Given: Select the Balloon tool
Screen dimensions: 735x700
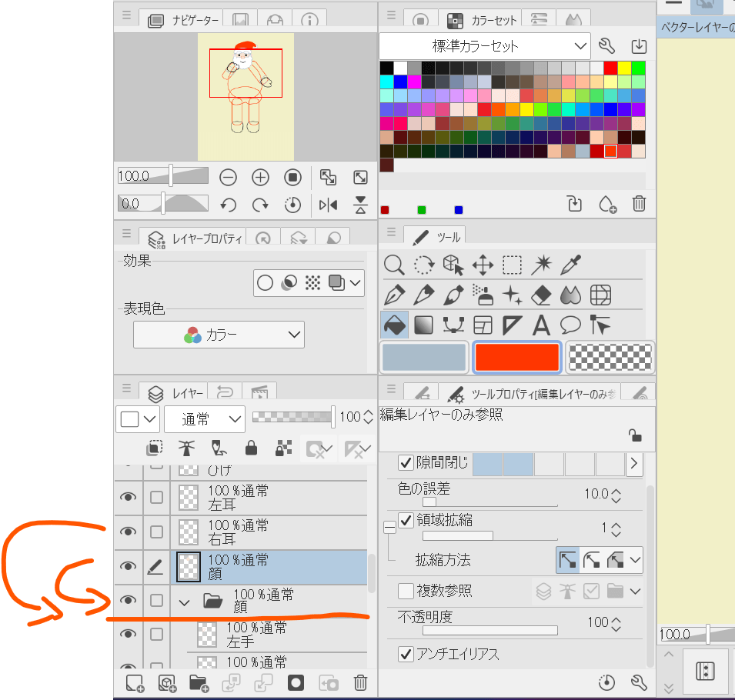Looking at the screenshot, I should click(x=570, y=325).
